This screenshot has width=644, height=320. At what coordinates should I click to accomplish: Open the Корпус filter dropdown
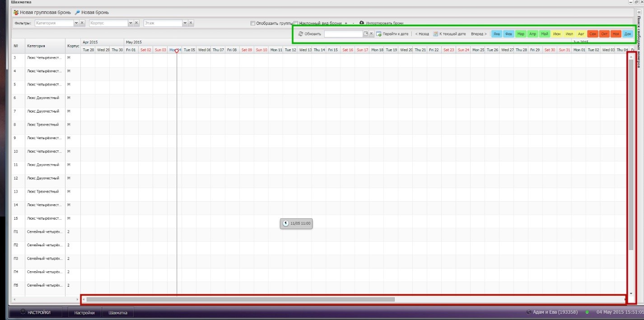131,23
